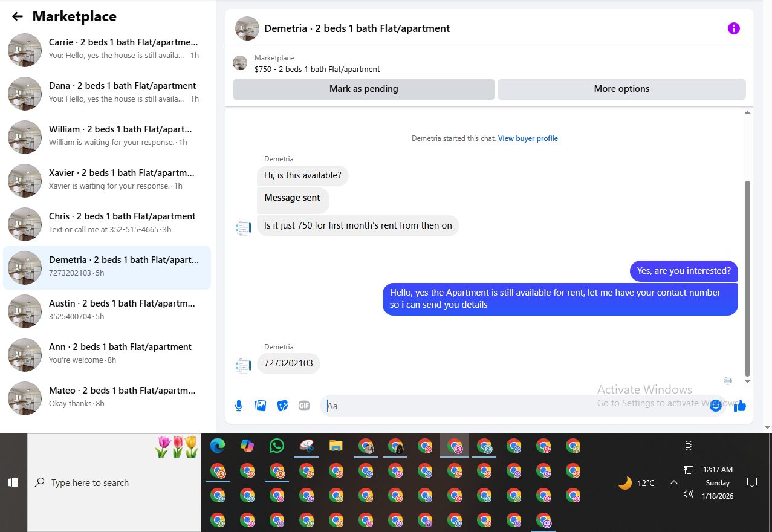Click the chat scrollbar up arrow
The width and height of the screenshot is (772, 532).
tap(747, 112)
